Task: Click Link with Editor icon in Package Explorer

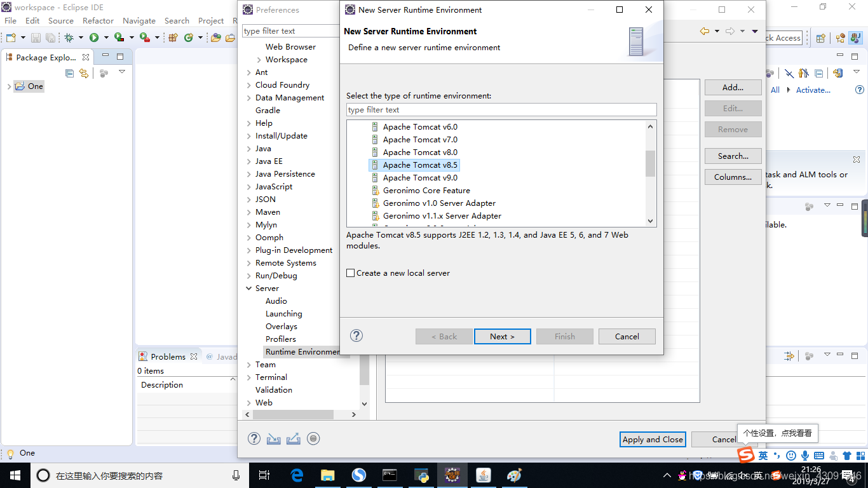Action: pyautogui.click(x=83, y=73)
